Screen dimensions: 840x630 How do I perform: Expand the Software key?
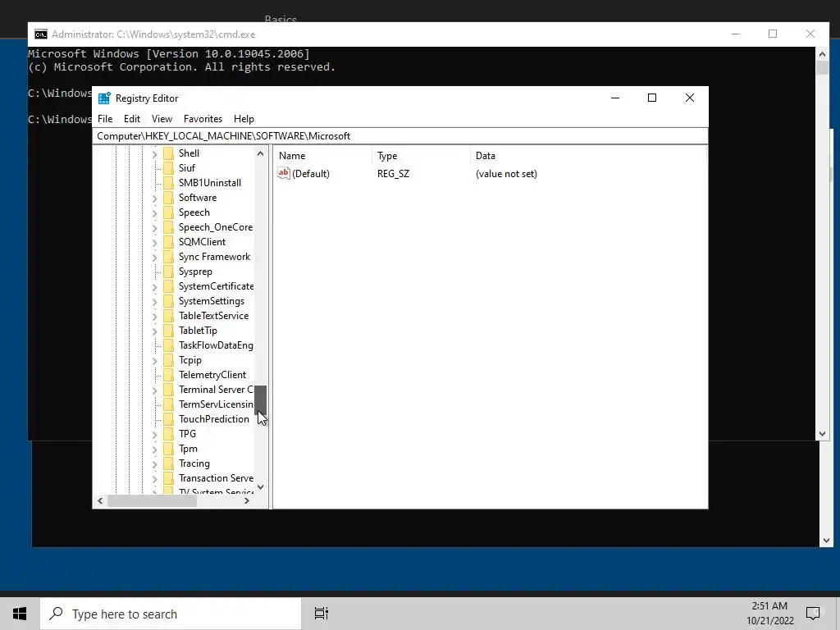(x=154, y=199)
